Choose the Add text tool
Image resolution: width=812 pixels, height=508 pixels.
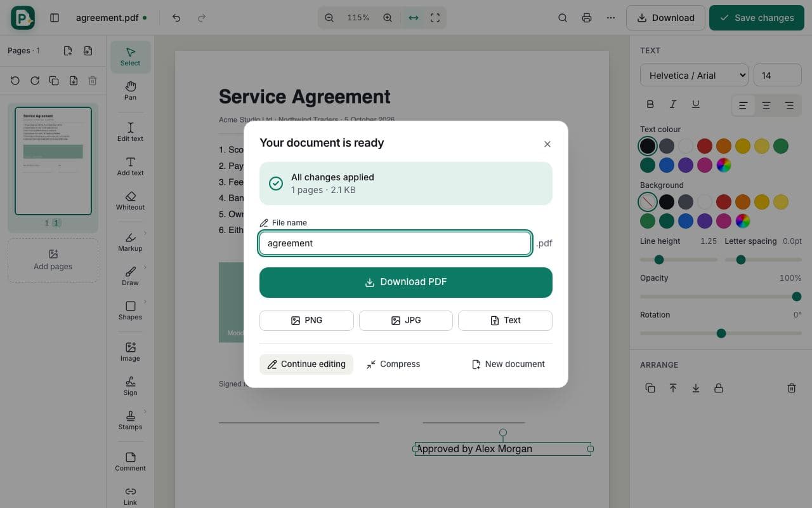click(x=130, y=166)
